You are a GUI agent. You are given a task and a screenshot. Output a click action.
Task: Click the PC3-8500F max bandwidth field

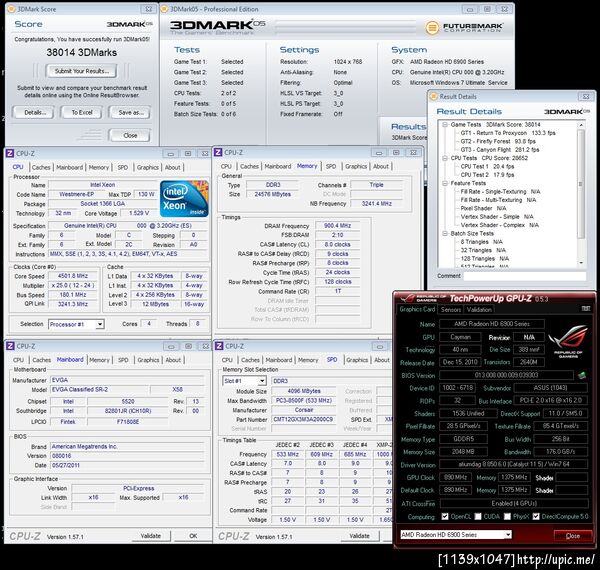[x=303, y=401]
